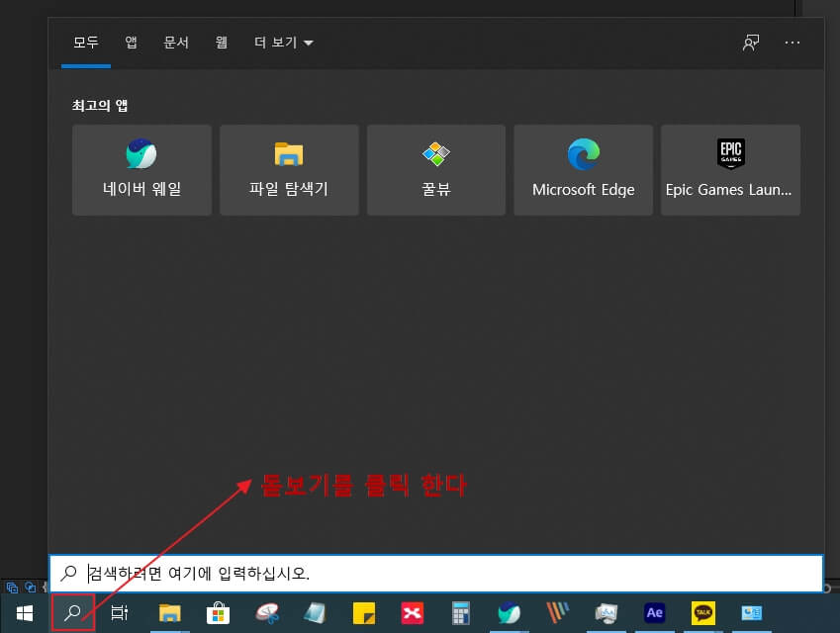
Task: Open Adobe After Effects from the taskbar
Action: (x=654, y=613)
